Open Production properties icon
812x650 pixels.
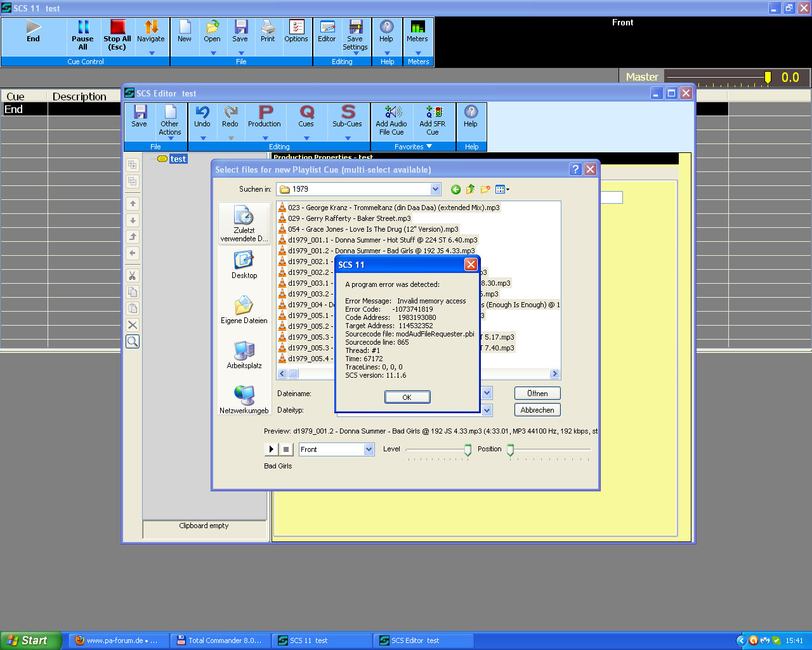pos(265,112)
